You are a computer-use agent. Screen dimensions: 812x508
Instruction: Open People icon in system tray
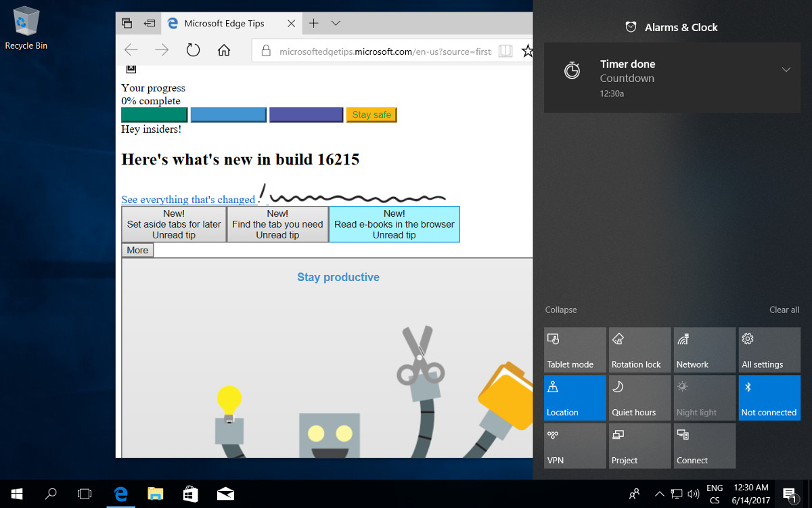click(x=634, y=494)
